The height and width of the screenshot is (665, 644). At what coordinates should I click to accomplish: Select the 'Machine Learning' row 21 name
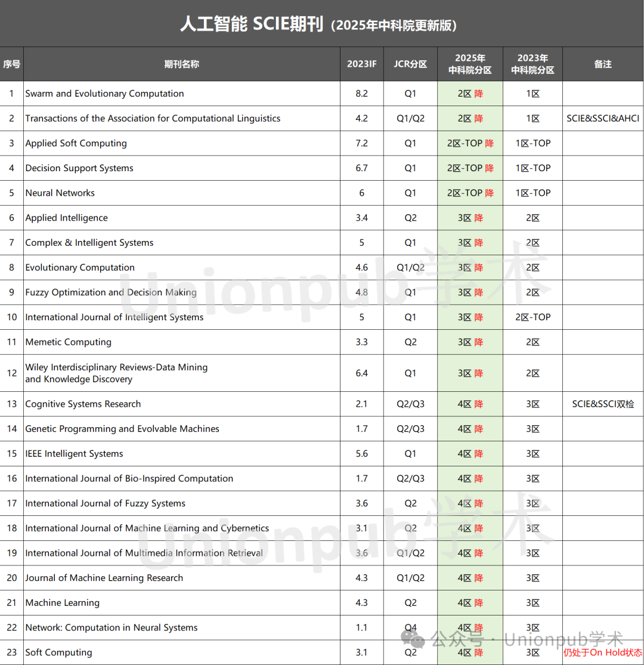click(x=63, y=602)
